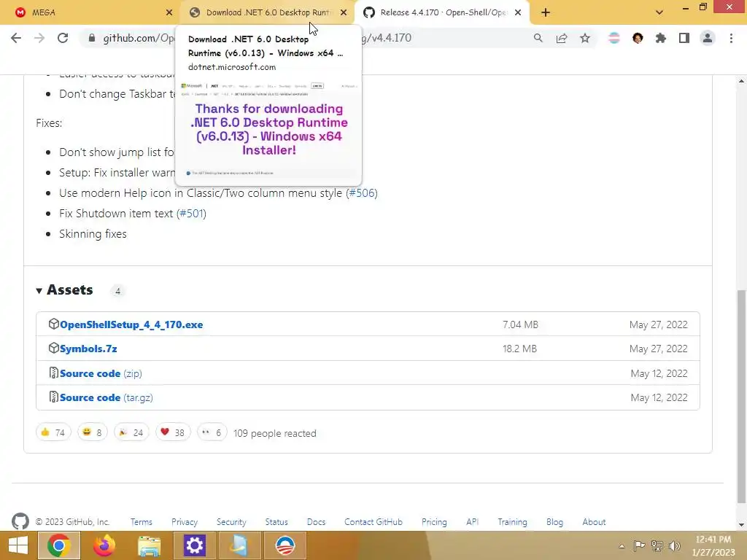
Task: Open the Terms footer link
Action: pyautogui.click(x=142, y=522)
